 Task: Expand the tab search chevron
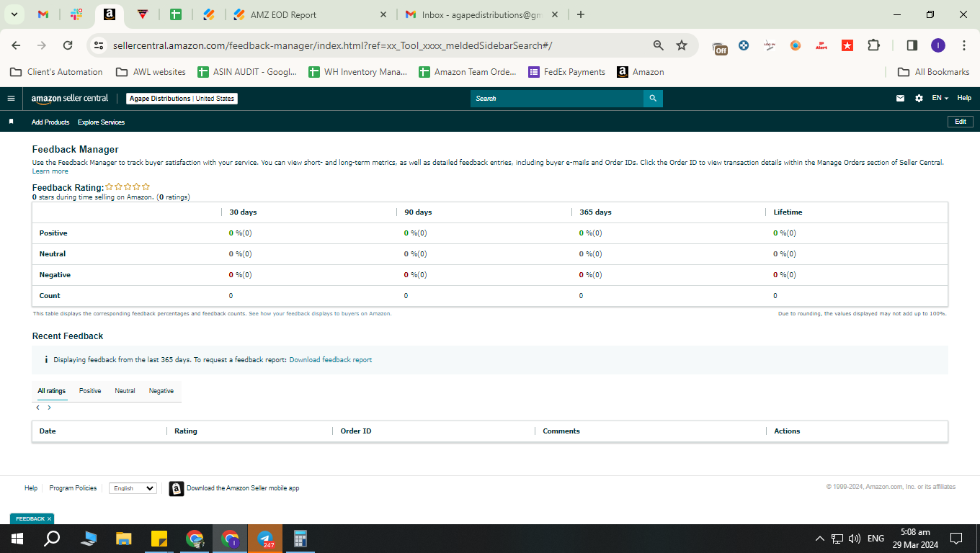tap(14, 14)
